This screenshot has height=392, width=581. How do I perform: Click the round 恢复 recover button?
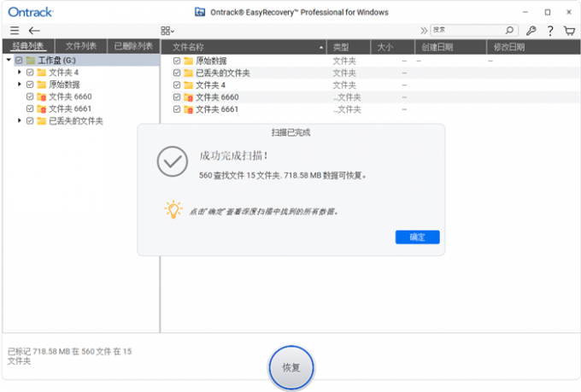pyautogui.click(x=291, y=367)
